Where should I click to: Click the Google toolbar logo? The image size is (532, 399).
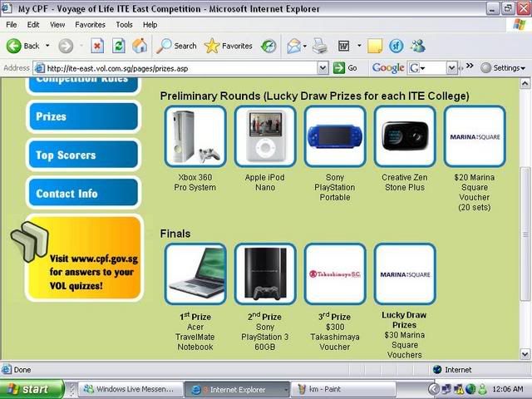pyautogui.click(x=388, y=68)
